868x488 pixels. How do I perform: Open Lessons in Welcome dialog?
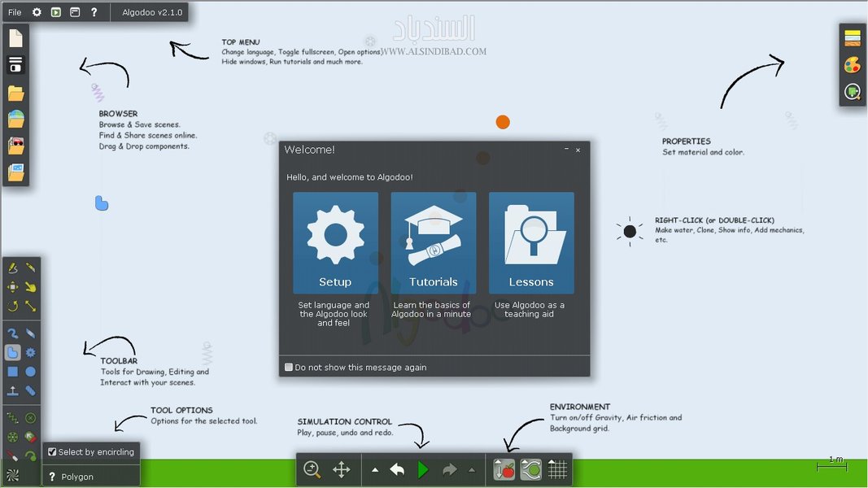pos(531,243)
